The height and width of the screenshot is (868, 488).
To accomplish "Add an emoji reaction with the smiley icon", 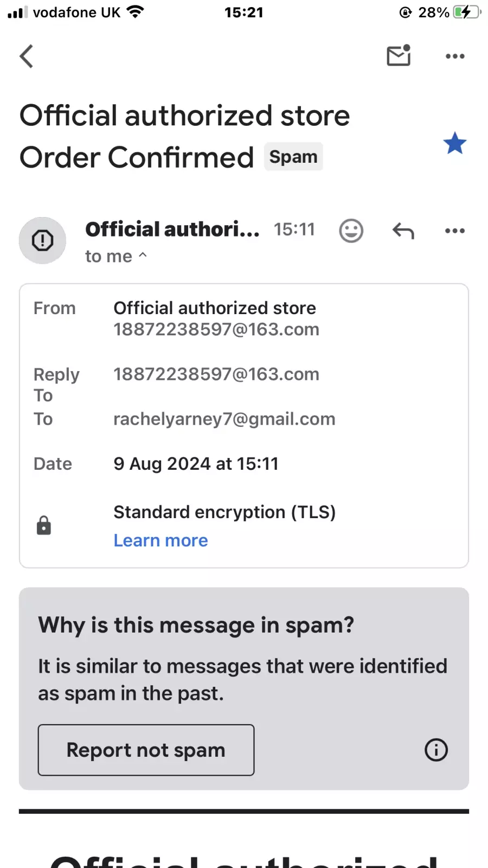I will tap(351, 231).
